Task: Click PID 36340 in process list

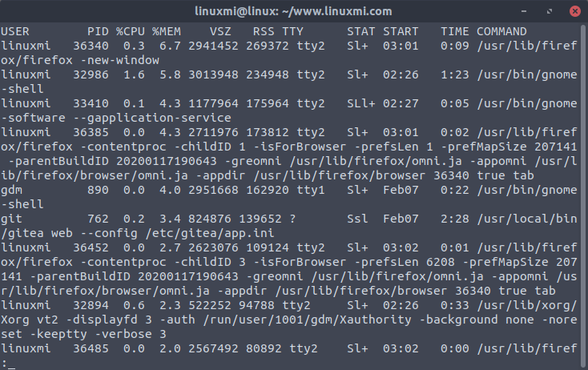Action: click(x=91, y=45)
